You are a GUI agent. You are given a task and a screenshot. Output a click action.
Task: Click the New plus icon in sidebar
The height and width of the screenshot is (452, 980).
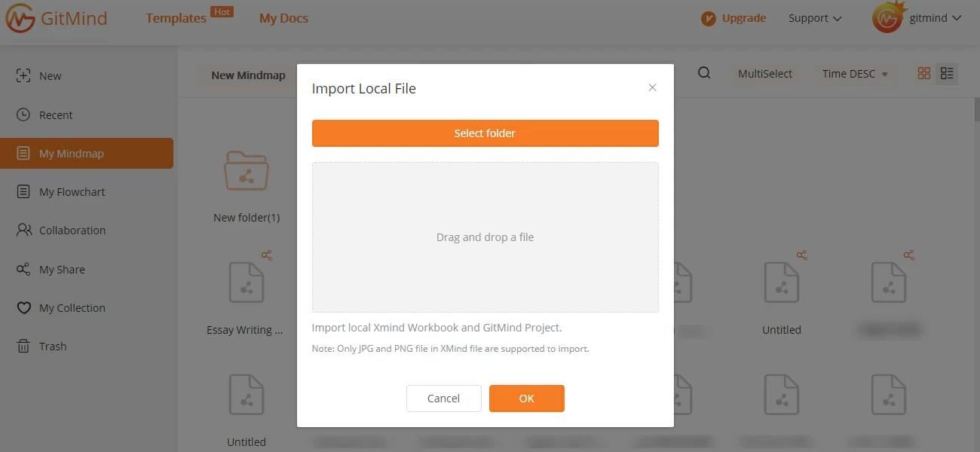tap(24, 76)
